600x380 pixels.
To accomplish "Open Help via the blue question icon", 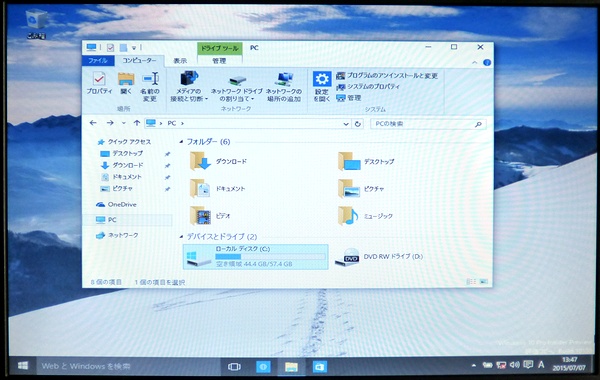I will 487,62.
